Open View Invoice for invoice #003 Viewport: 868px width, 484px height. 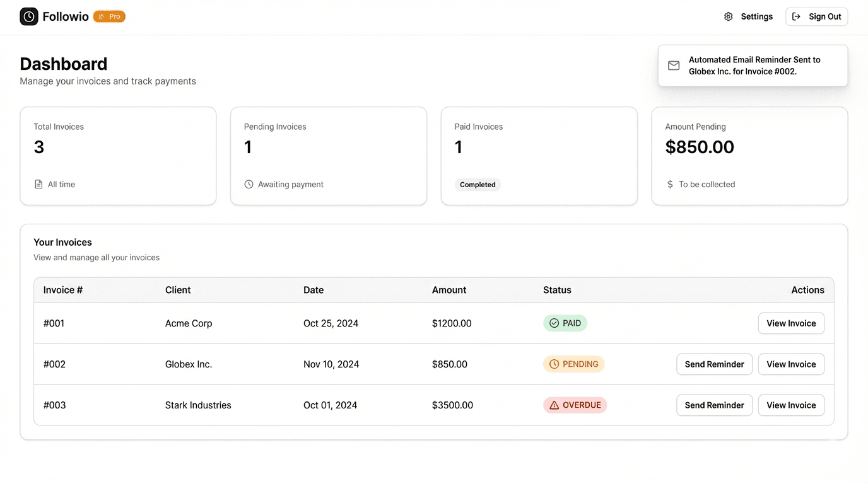point(791,405)
